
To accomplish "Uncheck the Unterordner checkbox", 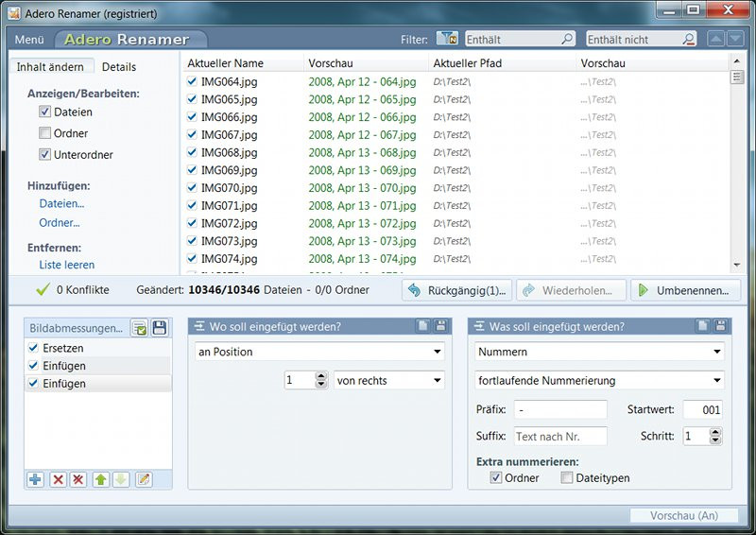I will 44,154.
